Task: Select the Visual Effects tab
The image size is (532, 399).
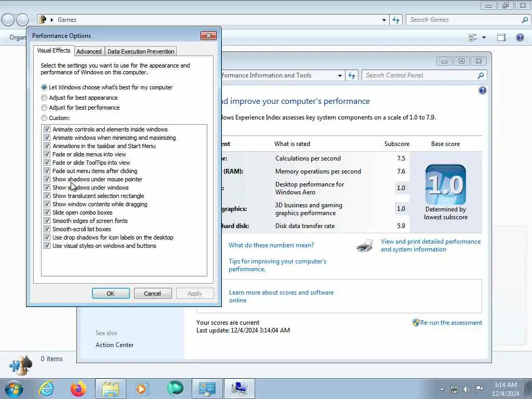Action: tap(54, 50)
